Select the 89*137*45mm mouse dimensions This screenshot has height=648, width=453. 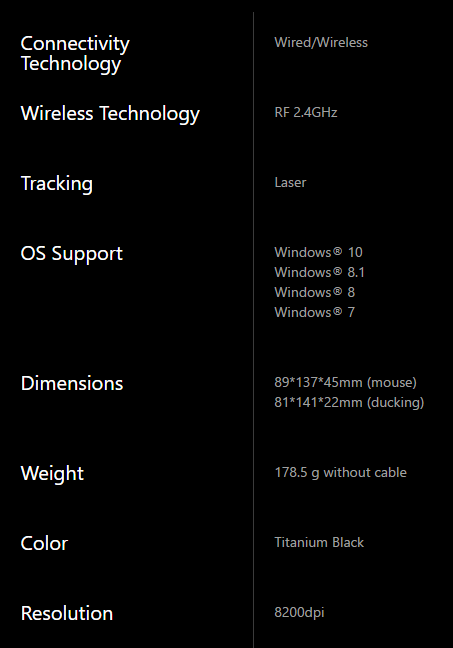346,382
